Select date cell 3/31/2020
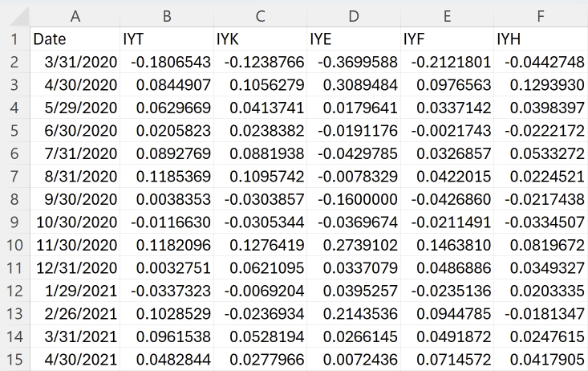This screenshot has width=588, height=371. click(x=75, y=62)
